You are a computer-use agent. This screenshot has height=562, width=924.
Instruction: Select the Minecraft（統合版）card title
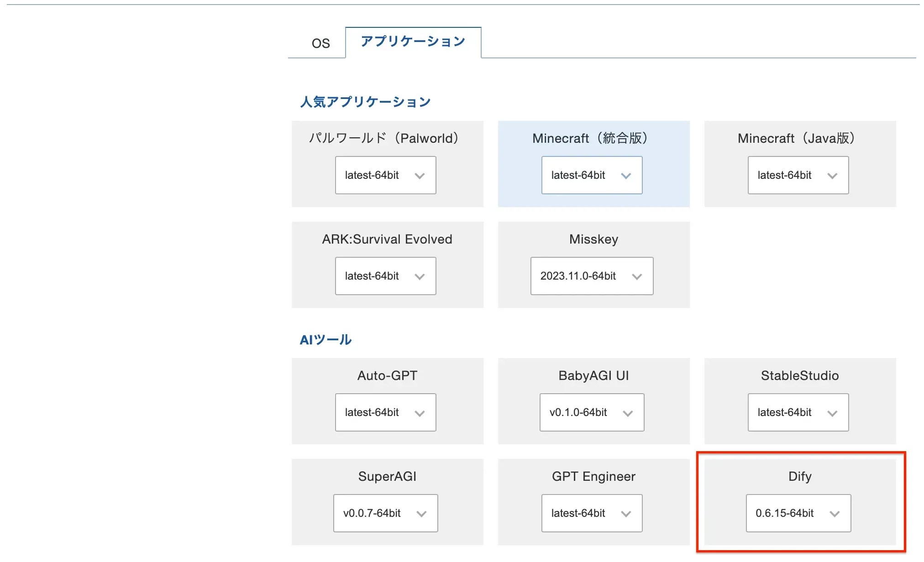[590, 138]
